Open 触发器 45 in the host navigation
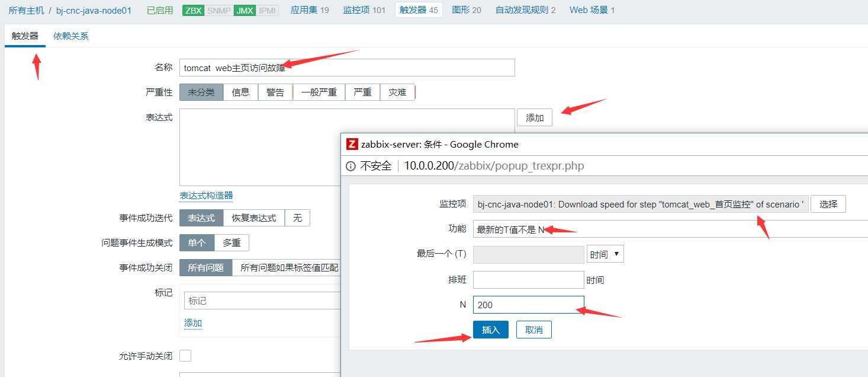The image size is (868, 377). [419, 10]
